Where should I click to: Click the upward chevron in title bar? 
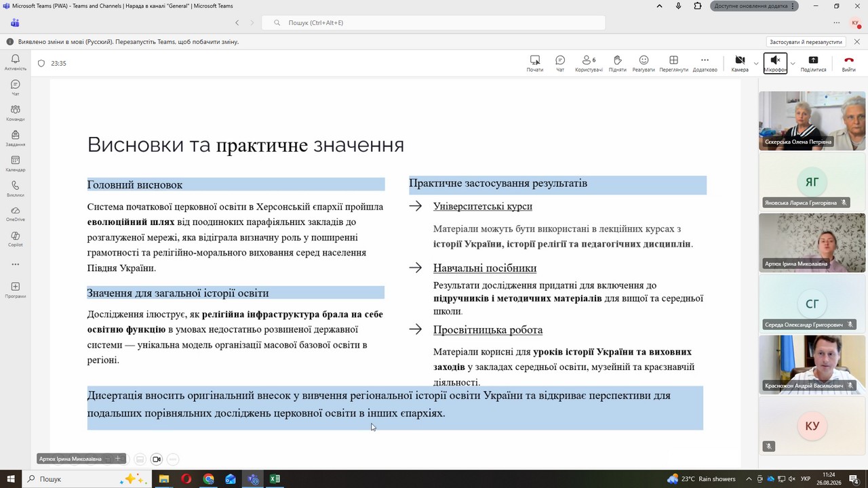tap(659, 6)
